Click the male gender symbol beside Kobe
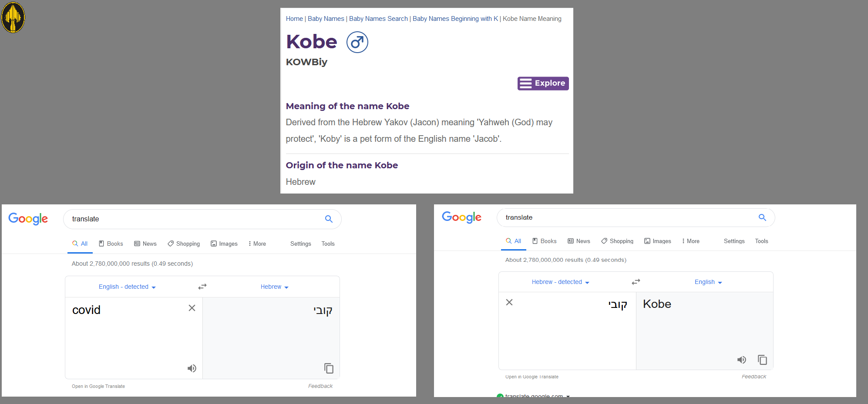The width and height of the screenshot is (868, 404). click(x=357, y=42)
